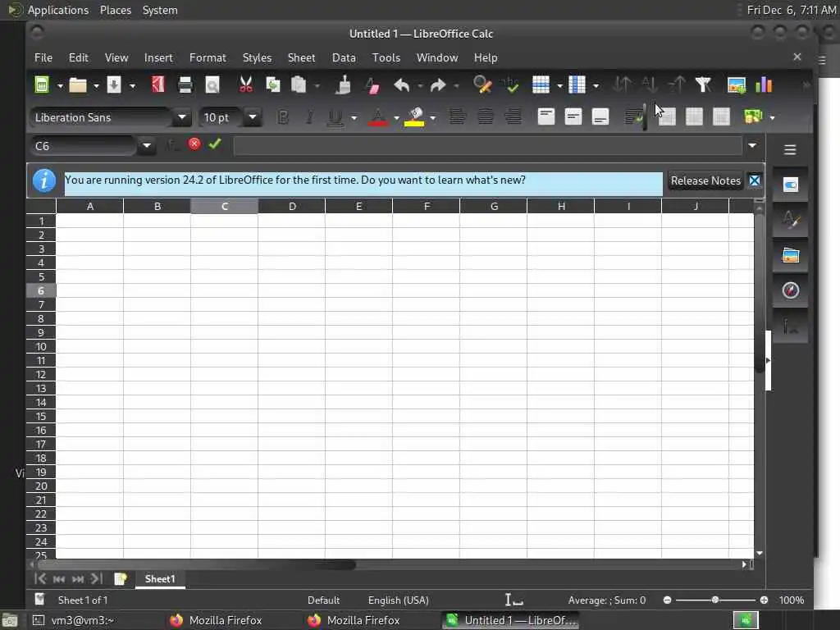Open the Sheet menu
Viewport: 840px width, 630px height.
click(301, 57)
